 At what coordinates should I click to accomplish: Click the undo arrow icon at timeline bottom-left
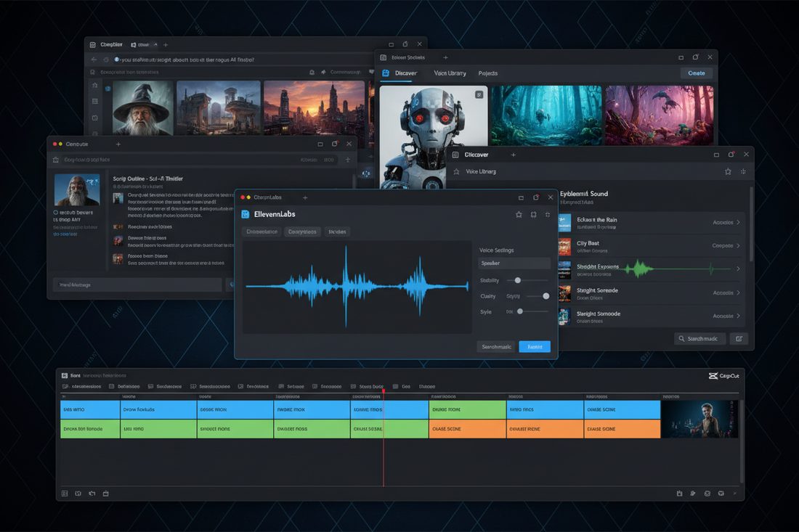coord(92,494)
